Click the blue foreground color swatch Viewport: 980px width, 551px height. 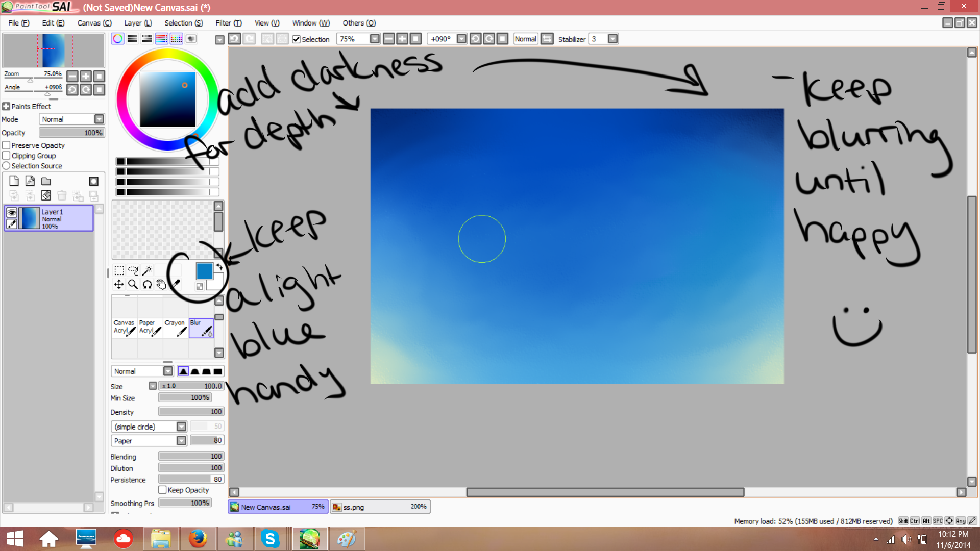(x=204, y=271)
